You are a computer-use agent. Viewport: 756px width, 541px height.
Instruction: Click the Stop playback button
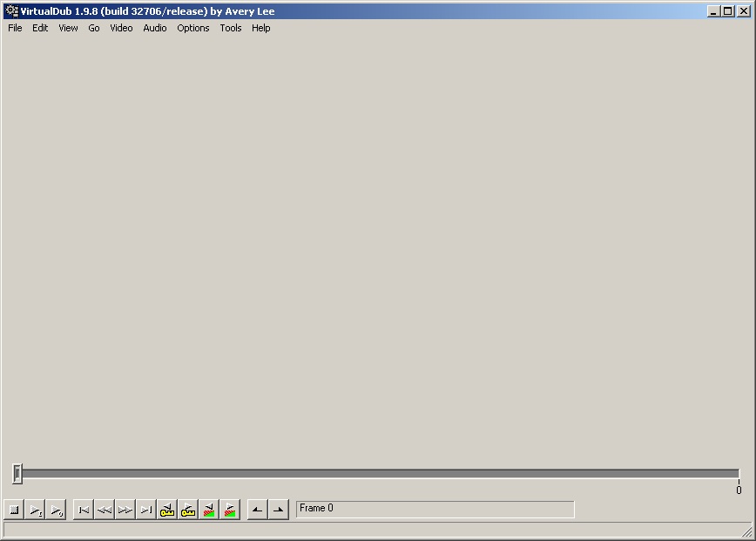click(x=14, y=510)
